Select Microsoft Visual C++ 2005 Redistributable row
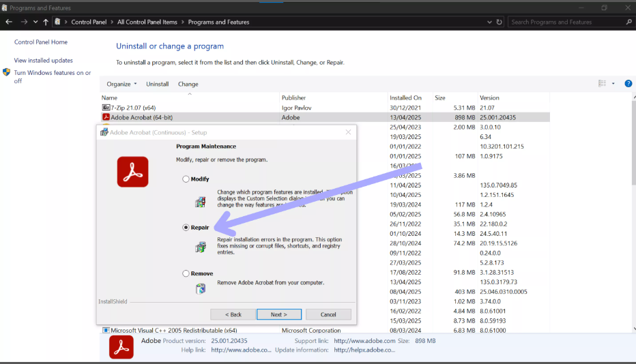The height and width of the screenshot is (364, 636). click(326, 331)
